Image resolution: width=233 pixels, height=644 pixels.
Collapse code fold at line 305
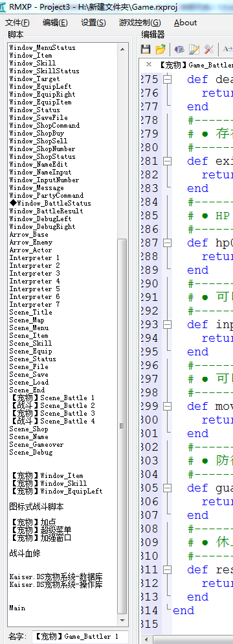[x=167, y=488]
